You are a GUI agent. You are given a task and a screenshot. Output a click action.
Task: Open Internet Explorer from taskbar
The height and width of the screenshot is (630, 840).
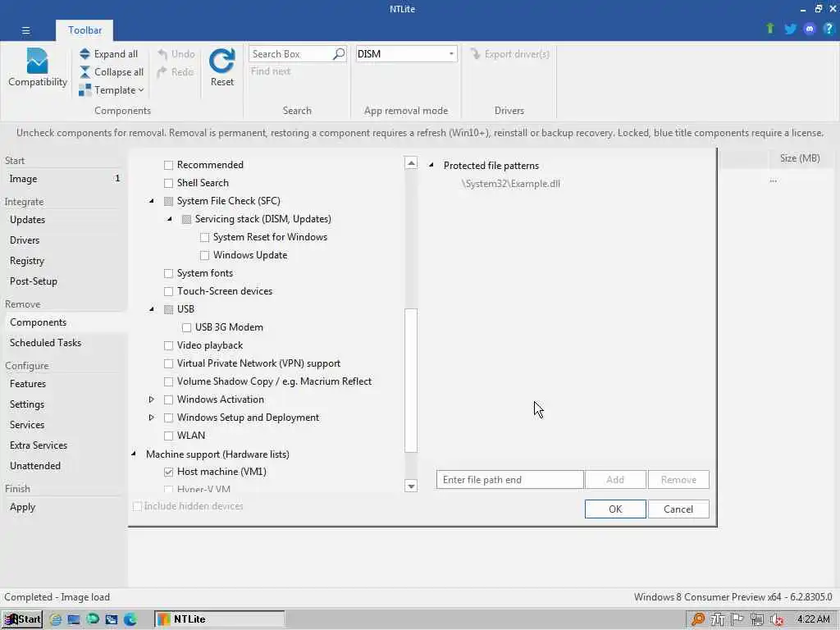tap(55, 620)
